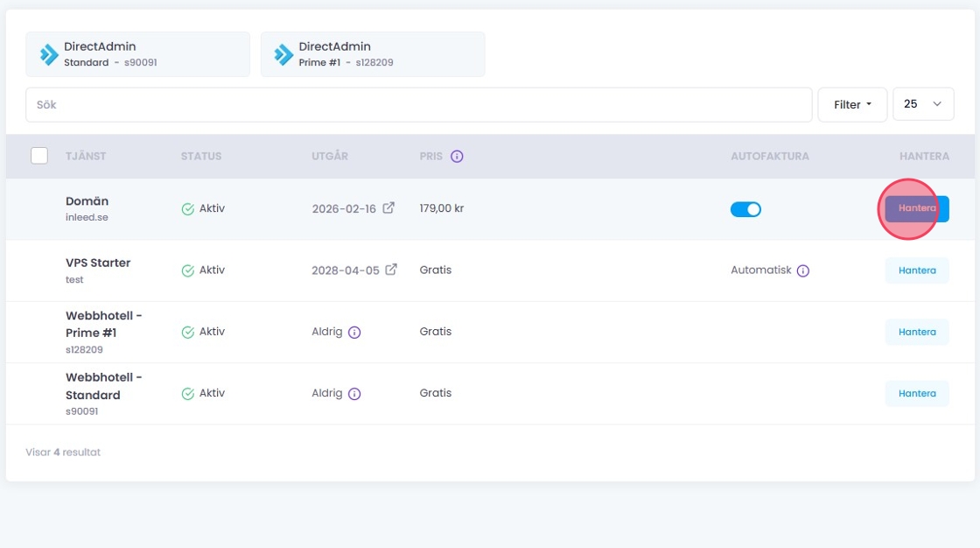The height and width of the screenshot is (548, 980).
Task: Sort by the STATUS column header
Action: coord(201,157)
